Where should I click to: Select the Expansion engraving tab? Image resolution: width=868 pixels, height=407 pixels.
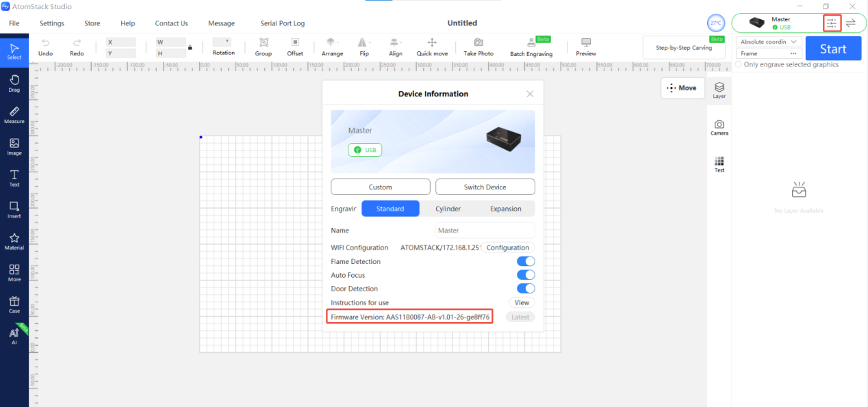point(506,209)
